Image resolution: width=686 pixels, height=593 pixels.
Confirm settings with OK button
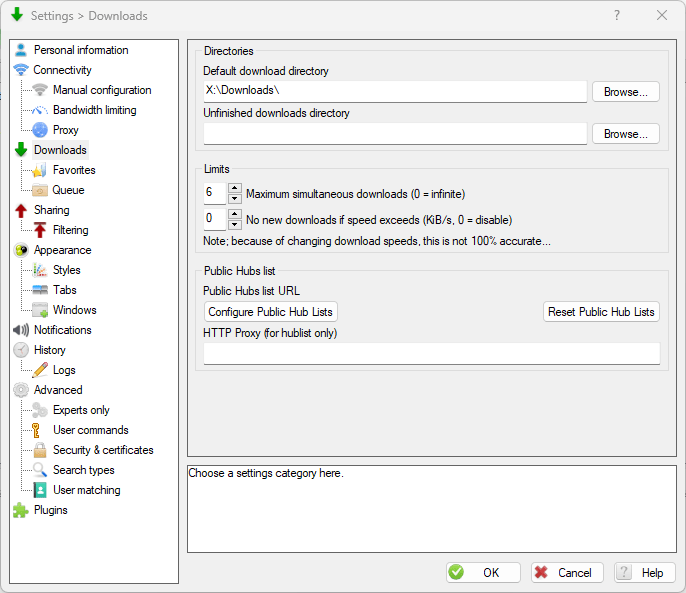483,572
